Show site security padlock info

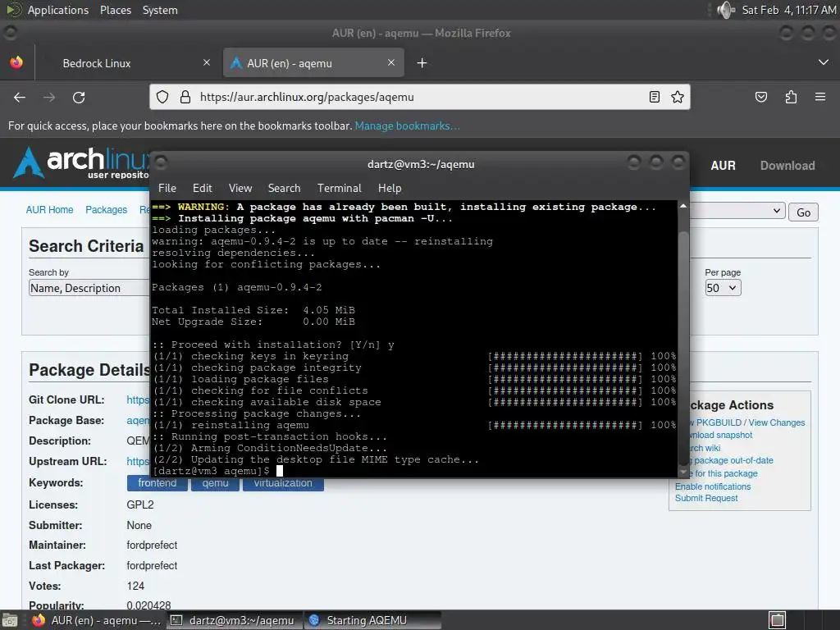(x=185, y=97)
